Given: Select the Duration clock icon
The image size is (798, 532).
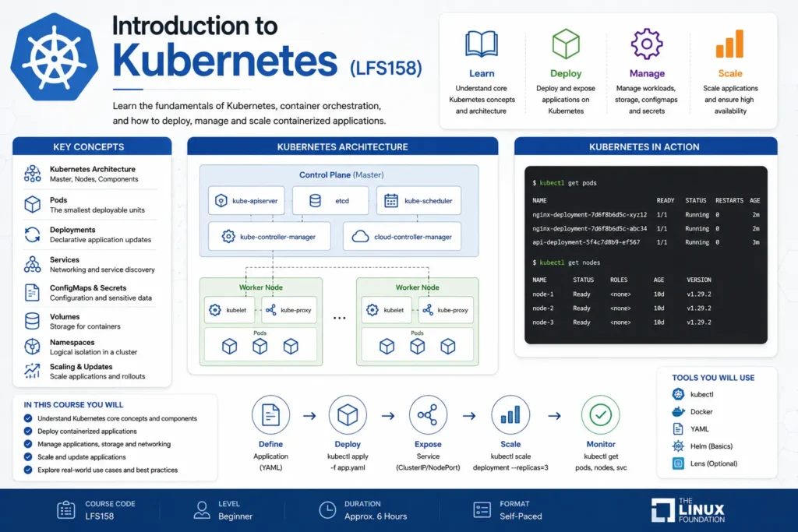Looking at the screenshot, I should click(327, 509).
